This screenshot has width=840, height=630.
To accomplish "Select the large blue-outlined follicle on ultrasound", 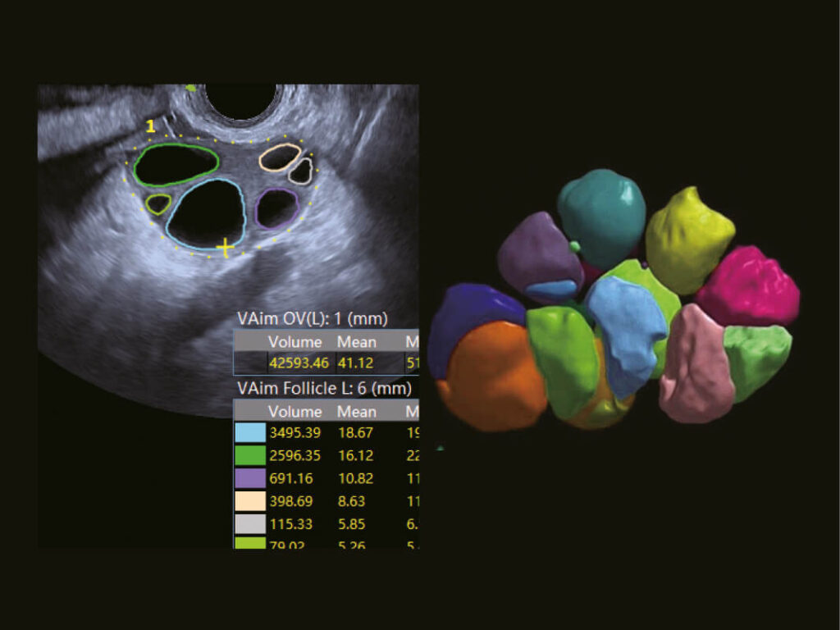I will [206, 214].
